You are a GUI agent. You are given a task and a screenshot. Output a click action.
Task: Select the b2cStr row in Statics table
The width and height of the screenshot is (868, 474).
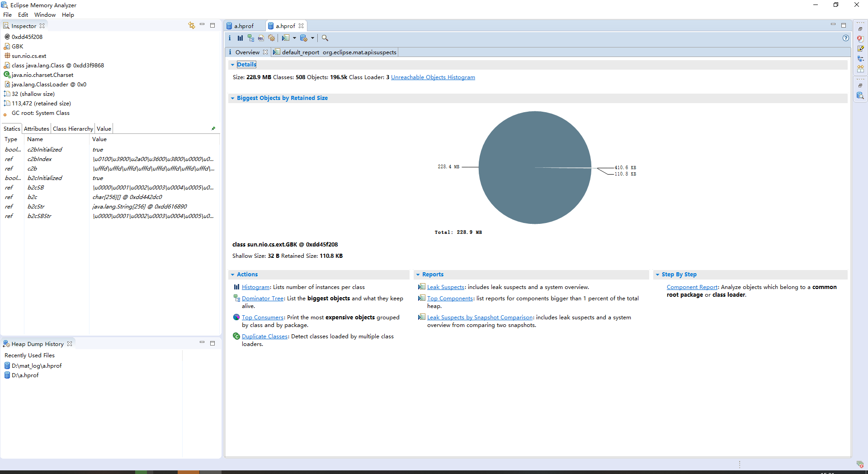click(x=110, y=207)
